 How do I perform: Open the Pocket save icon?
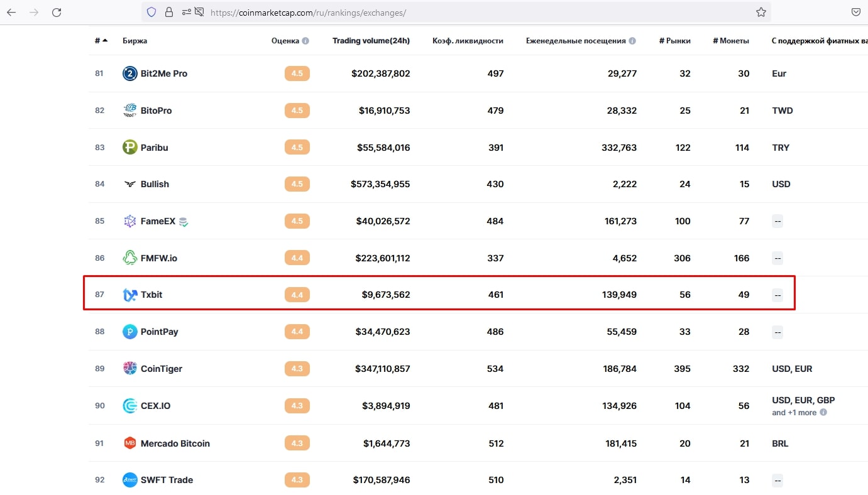[856, 12]
